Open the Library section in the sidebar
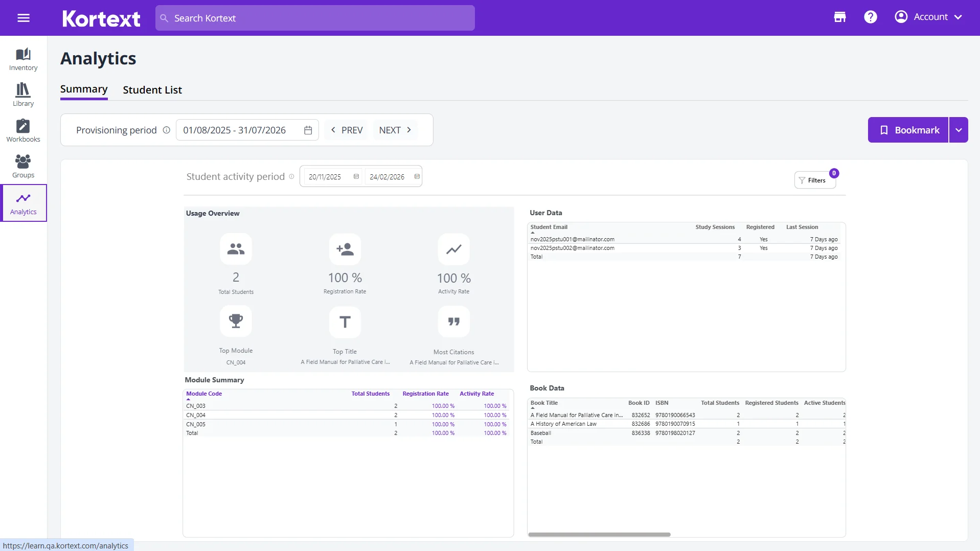The width and height of the screenshot is (980, 551). pos(23,94)
